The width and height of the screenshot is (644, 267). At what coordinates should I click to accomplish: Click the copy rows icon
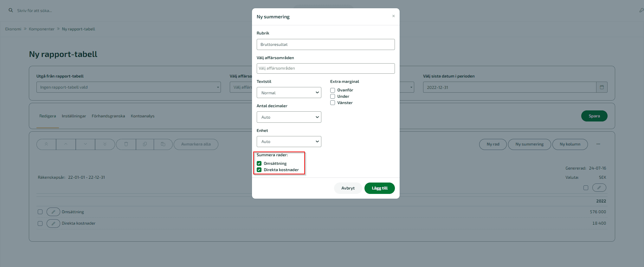tap(145, 144)
